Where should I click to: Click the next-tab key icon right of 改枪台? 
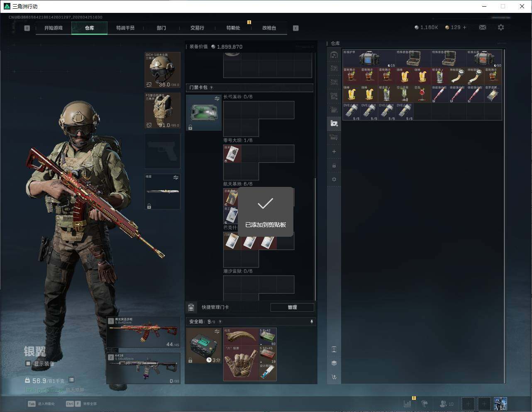[296, 28]
